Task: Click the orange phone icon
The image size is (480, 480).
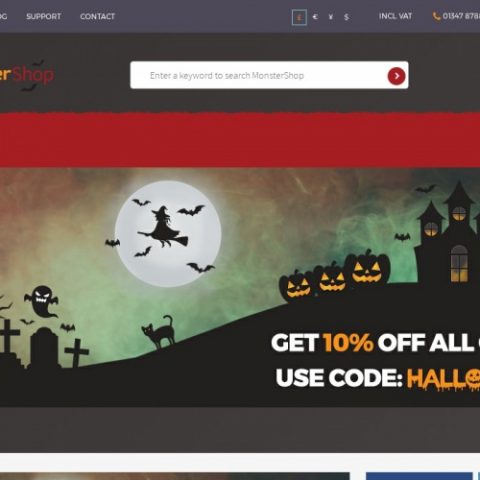Action: tap(436, 16)
